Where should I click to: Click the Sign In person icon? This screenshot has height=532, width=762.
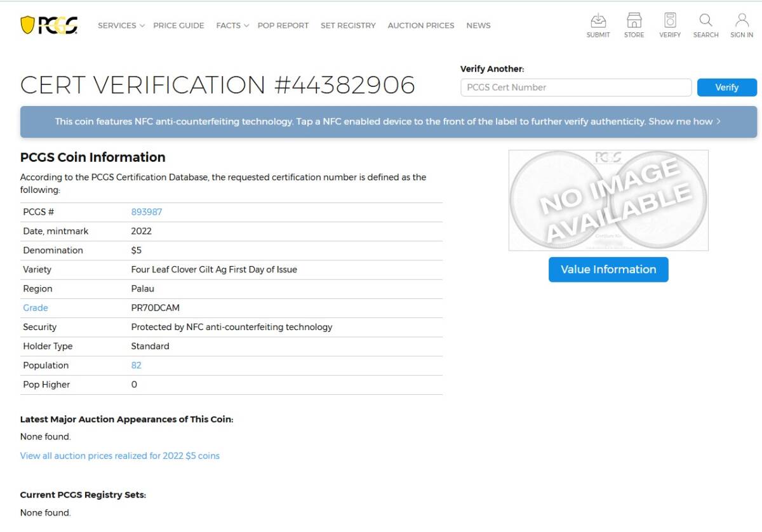click(742, 25)
